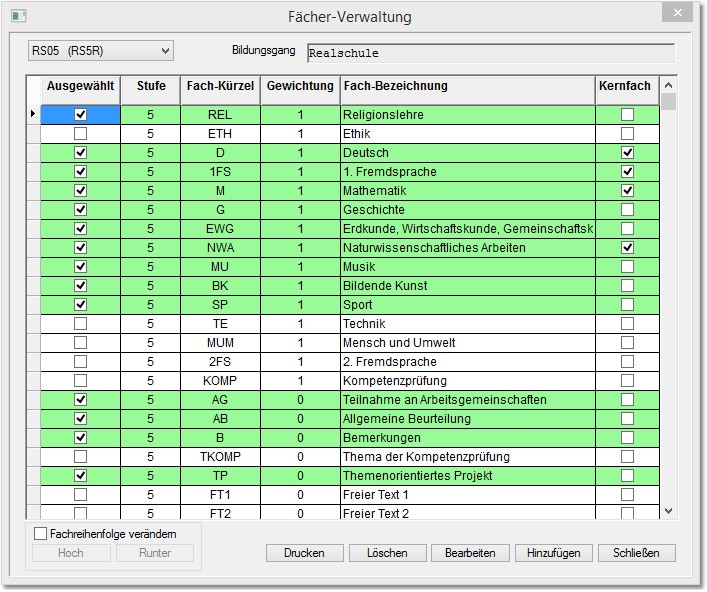Click the Gewichtung column header
The width and height of the screenshot is (707, 592).
pyautogui.click(x=300, y=87)
